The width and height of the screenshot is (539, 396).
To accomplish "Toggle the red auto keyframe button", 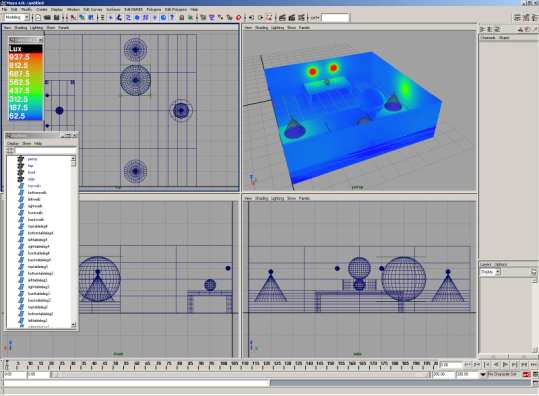I will click(526, 374).
